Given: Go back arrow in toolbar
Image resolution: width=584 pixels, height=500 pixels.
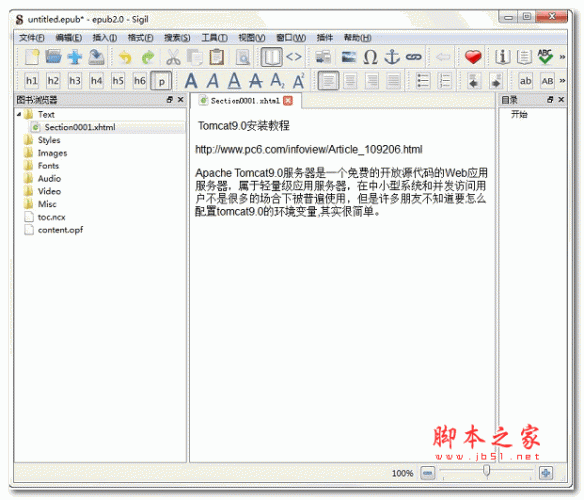Looking at the screenshot, I should click(x=443, y=57).
